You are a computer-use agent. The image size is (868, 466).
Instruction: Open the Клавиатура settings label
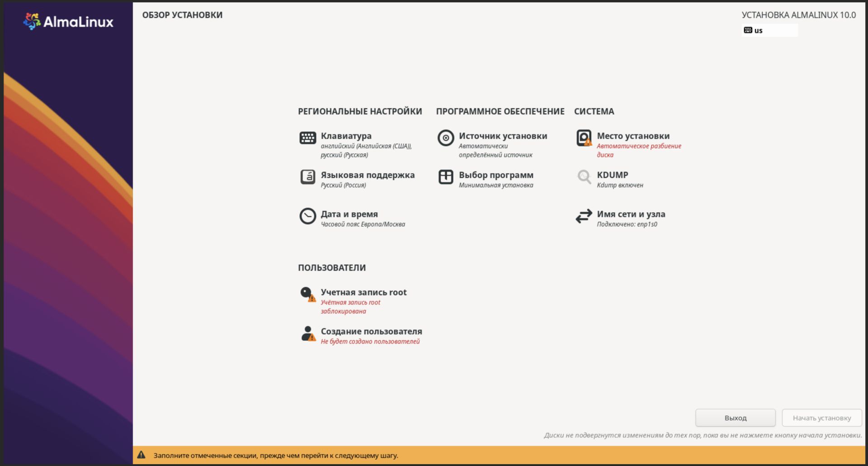[346, 136]
